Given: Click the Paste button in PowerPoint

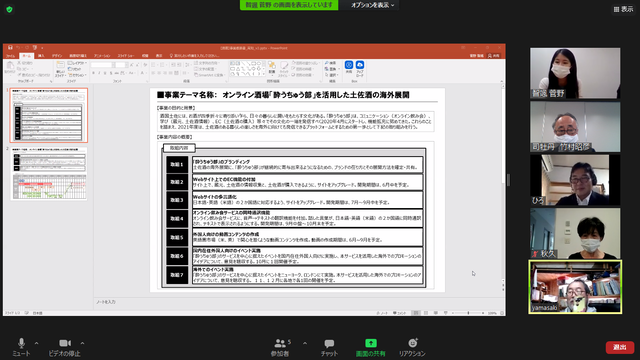Looking at the screenshot, I should point(10,69).
